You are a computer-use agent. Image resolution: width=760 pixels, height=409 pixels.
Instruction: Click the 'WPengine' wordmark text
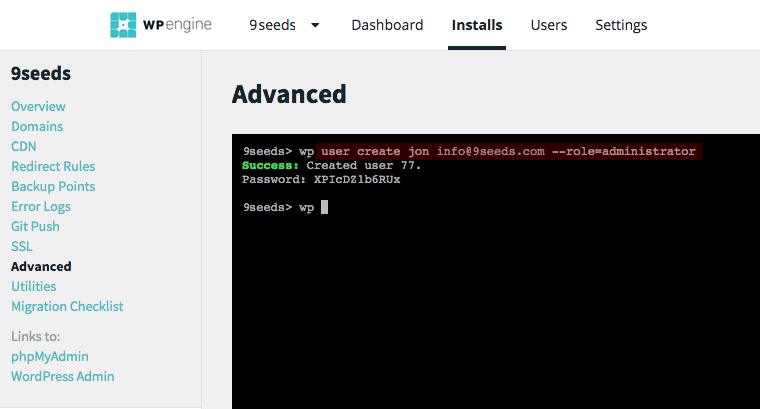coord(177,25)
